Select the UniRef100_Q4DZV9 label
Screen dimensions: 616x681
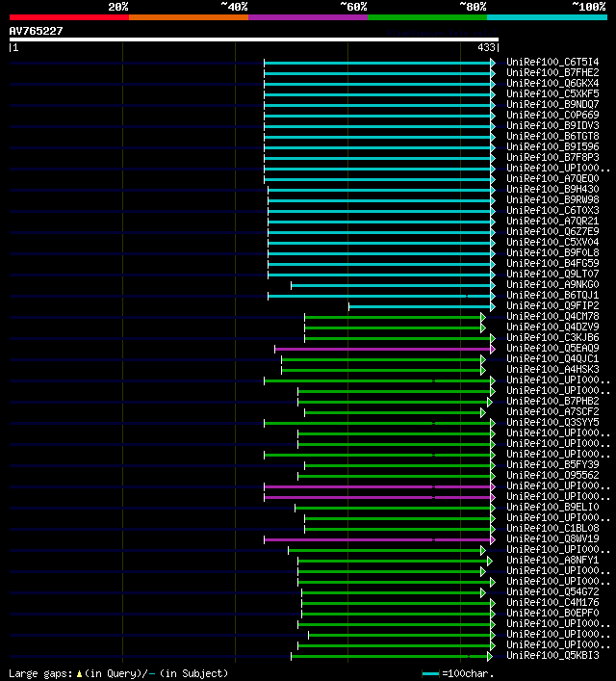pos(552,327)
